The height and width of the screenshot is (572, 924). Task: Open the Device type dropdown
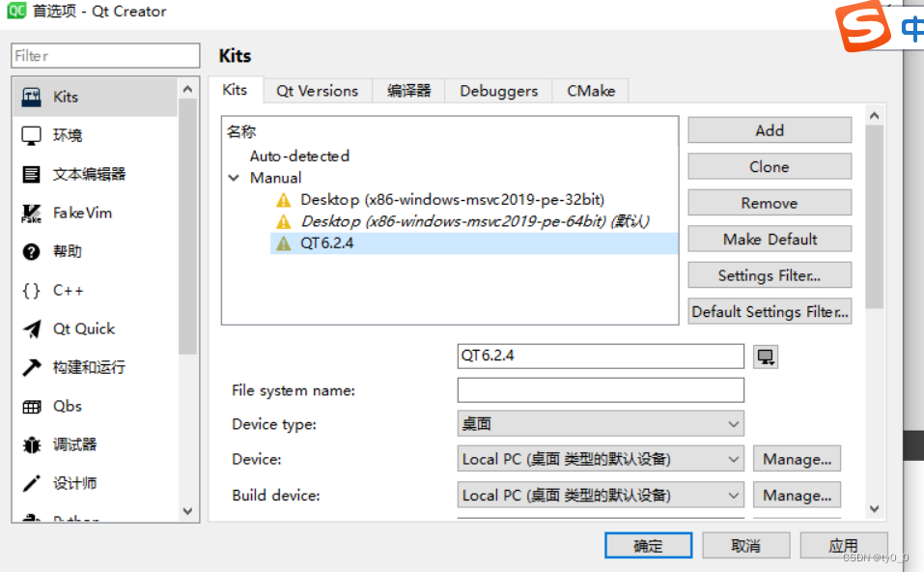[x=601, y=424]
